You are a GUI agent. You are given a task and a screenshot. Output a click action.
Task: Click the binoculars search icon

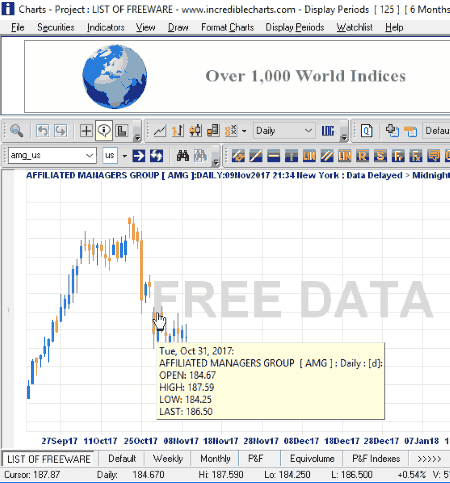coord(183,156)
